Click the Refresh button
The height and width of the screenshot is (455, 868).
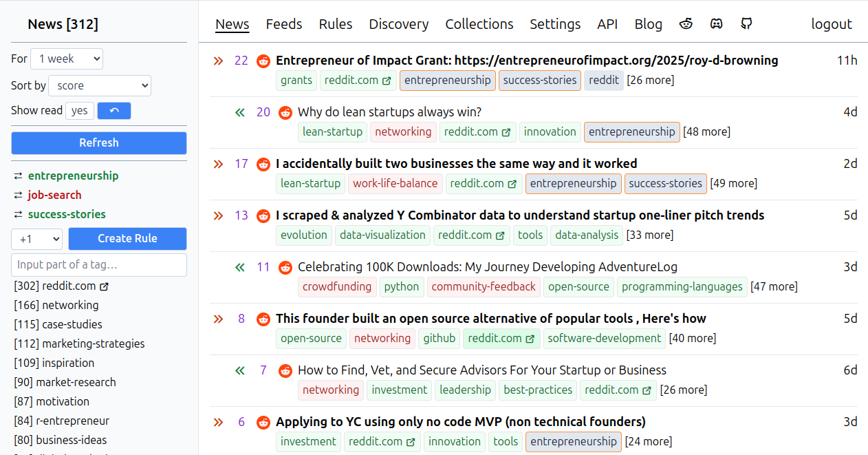(99, 143)
